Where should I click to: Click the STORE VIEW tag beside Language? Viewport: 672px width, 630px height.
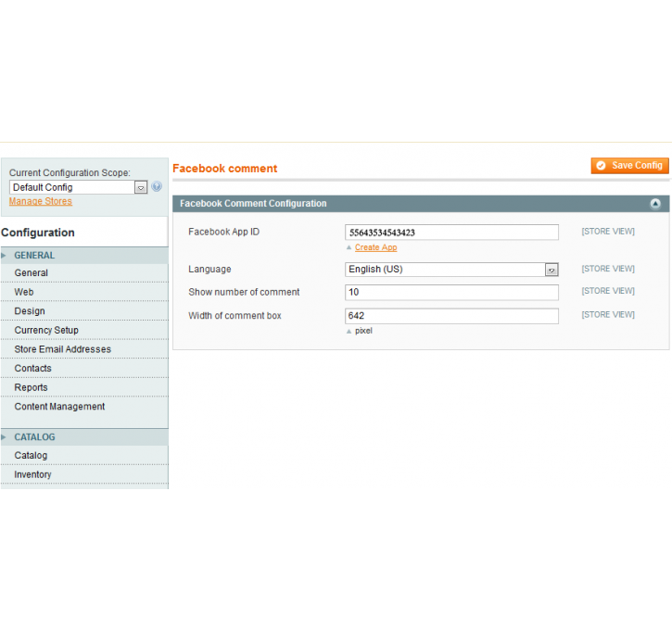tap(608, 269)
